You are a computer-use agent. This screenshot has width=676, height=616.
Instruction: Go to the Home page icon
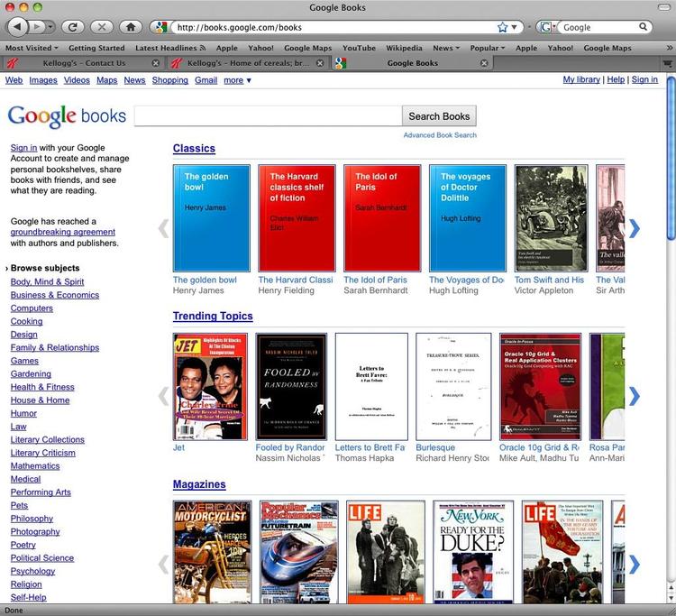point(131,27)
